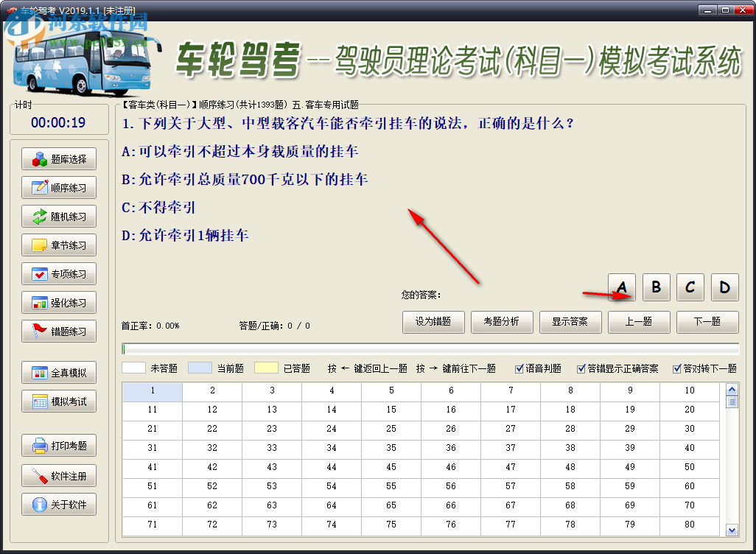Select question number 36 cell
Viewport: 756px width, 554px height.
451,449
